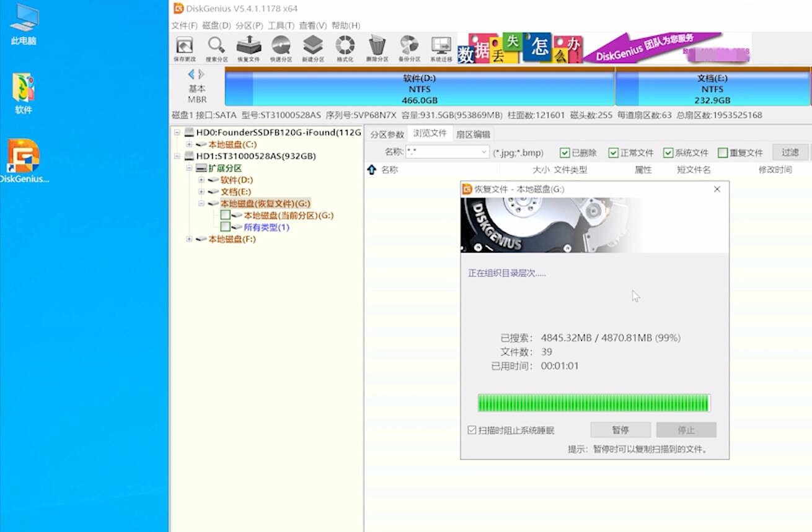Screen dimensions: 812x532
Task: Click the HD0 FounderSSD disk icon in tree
Action: tap(189, 133)
